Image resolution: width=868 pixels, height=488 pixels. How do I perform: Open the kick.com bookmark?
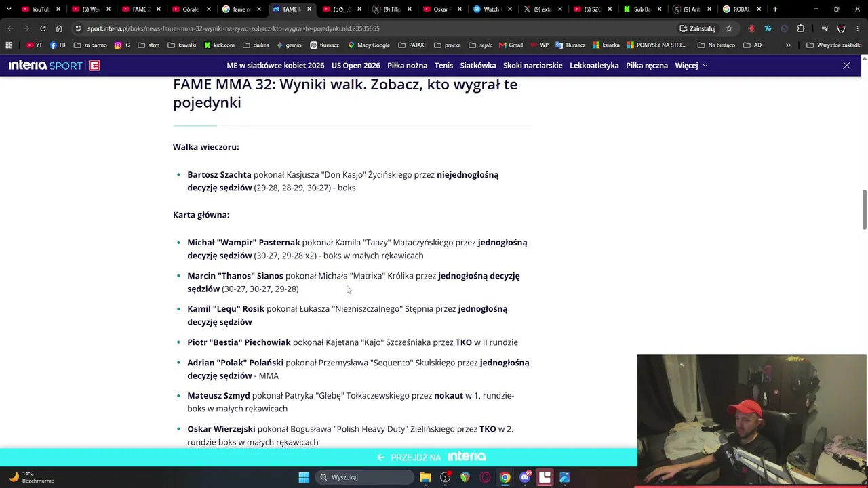coord(219,45)
